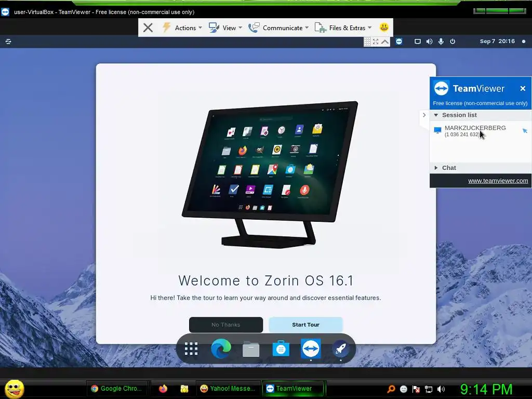Click the screen icon in the remote top panel

tap(418, 42)
